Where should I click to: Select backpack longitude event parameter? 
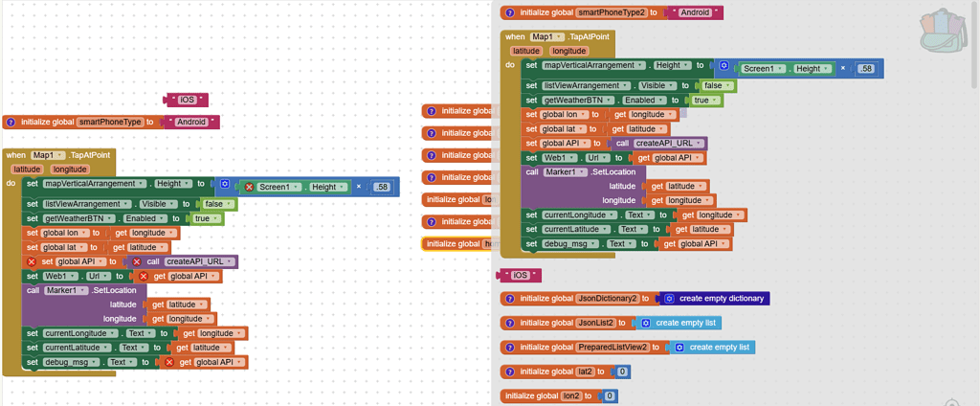[x=569, y=52]
